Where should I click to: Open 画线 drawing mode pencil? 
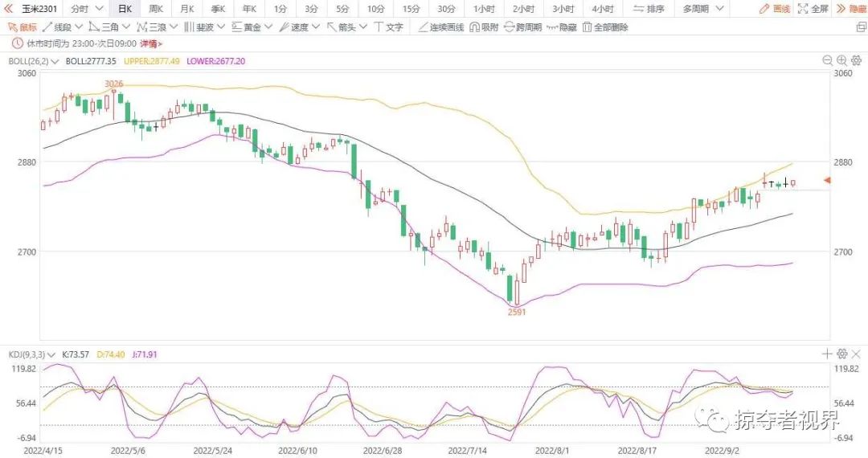775,9
